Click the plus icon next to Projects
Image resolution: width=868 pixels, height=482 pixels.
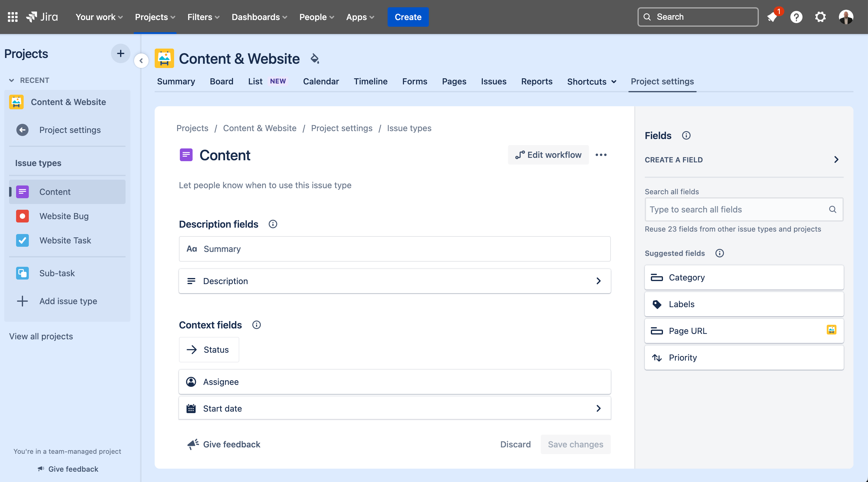(x=120, y=53)
